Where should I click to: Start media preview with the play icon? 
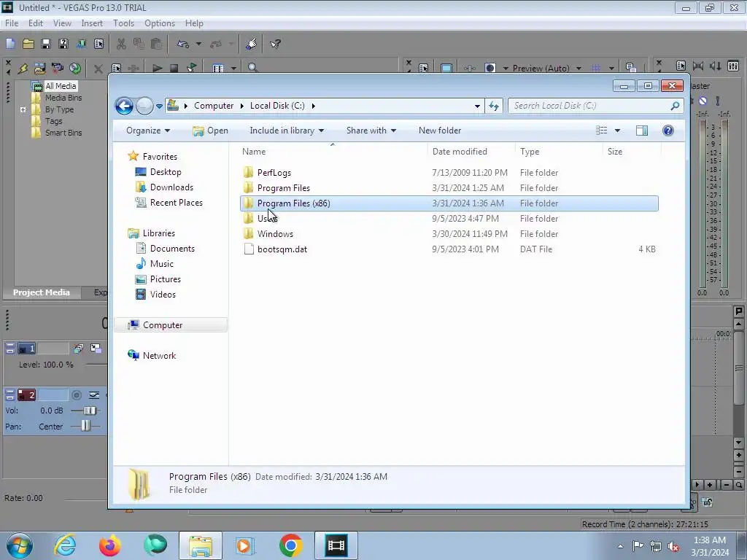(x=157, y=68)
